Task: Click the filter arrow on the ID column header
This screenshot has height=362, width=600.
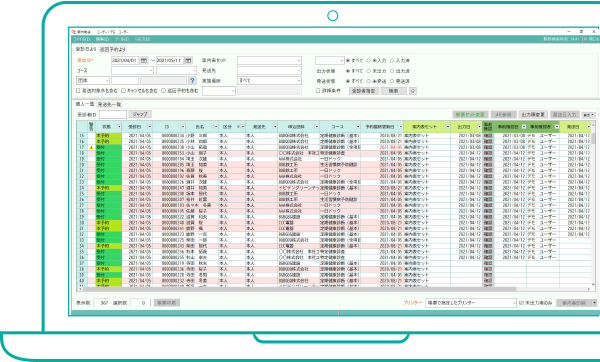Action: 183,127
